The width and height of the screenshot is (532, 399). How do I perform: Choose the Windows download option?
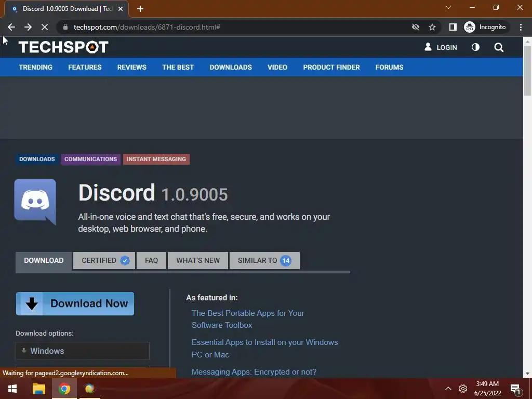click(x=83, y=351)
